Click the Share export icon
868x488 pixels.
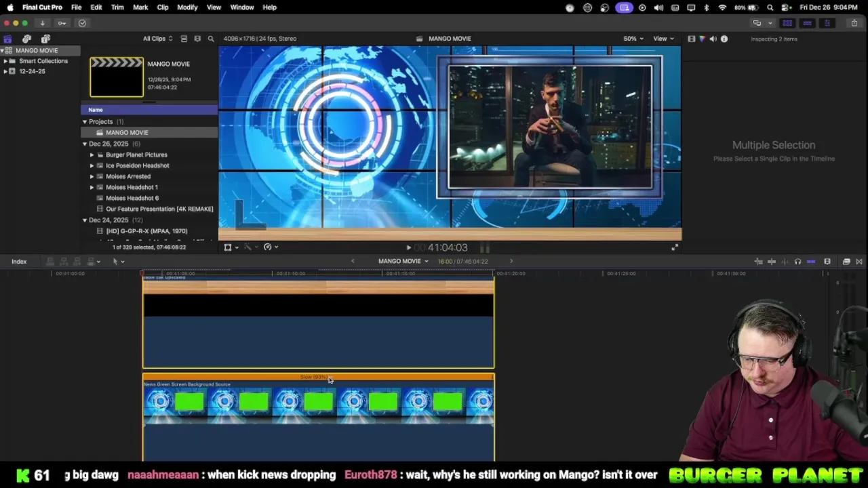tap(854, 23)
